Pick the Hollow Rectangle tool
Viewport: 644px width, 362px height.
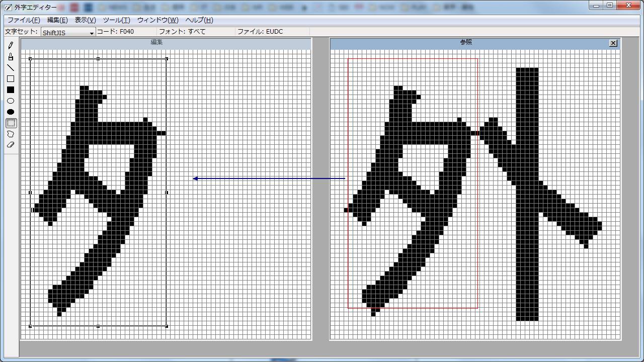pos(11,78)
